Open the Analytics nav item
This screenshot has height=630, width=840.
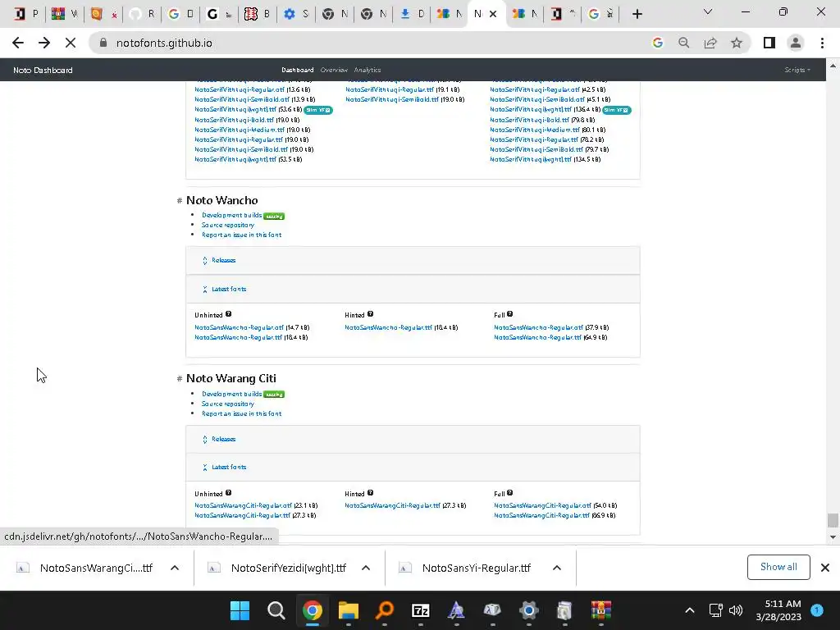[x=367, y=71]
